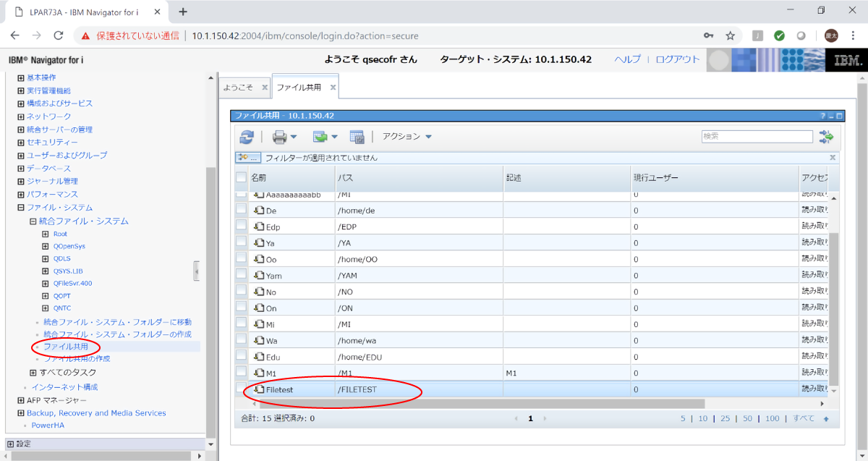Expand the すべてのタスク node
Viewport: 868px width, 461px height.
coord(33,372)
